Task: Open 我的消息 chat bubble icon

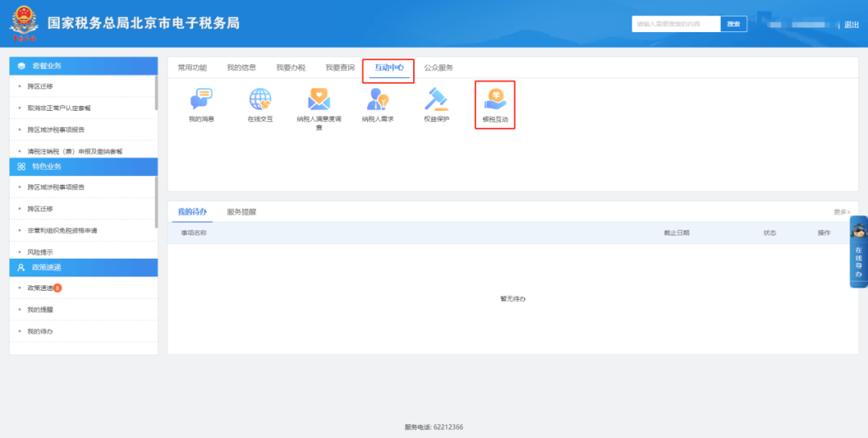Action: coord(202,99)
